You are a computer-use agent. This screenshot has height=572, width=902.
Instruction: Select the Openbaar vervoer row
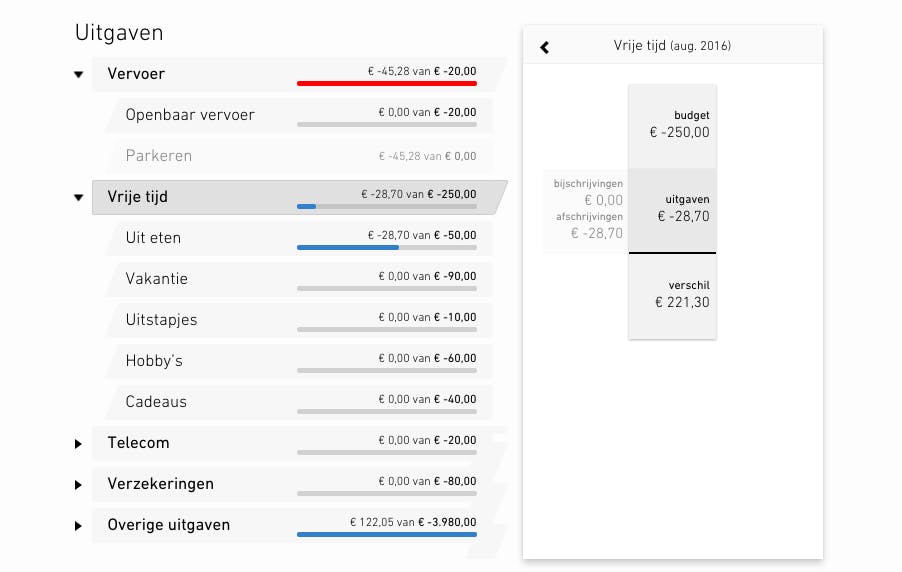coord(190,115)
